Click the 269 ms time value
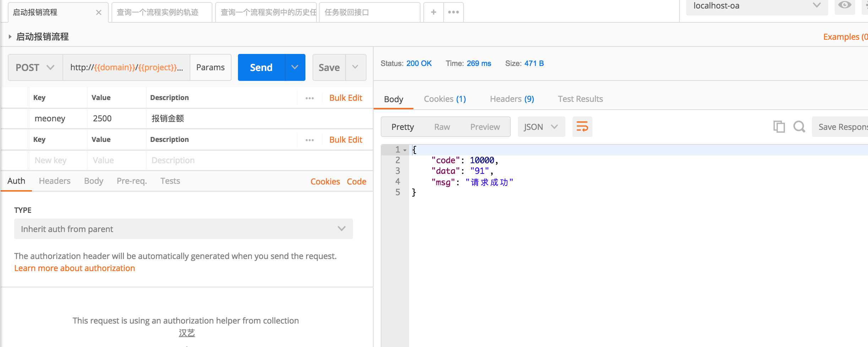Screen dimensions: 868x347 [x=479, y=64]
